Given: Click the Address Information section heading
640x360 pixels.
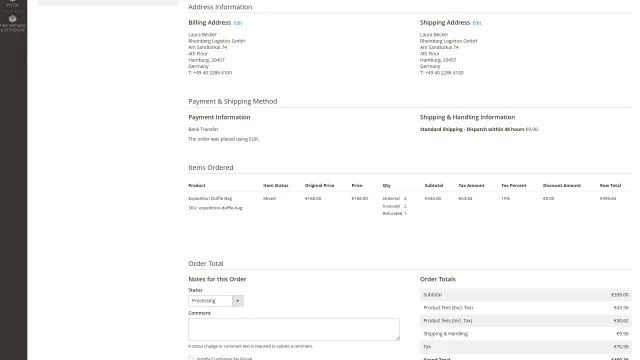Looking at the screenshot, I should tap(220, 7).
